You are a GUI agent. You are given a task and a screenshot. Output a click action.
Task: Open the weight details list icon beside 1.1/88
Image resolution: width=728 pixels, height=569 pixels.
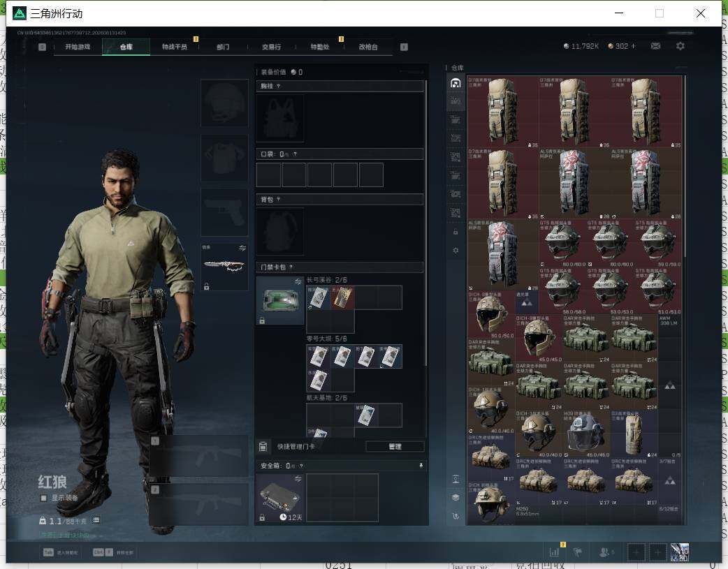click(x=96, y=520)
